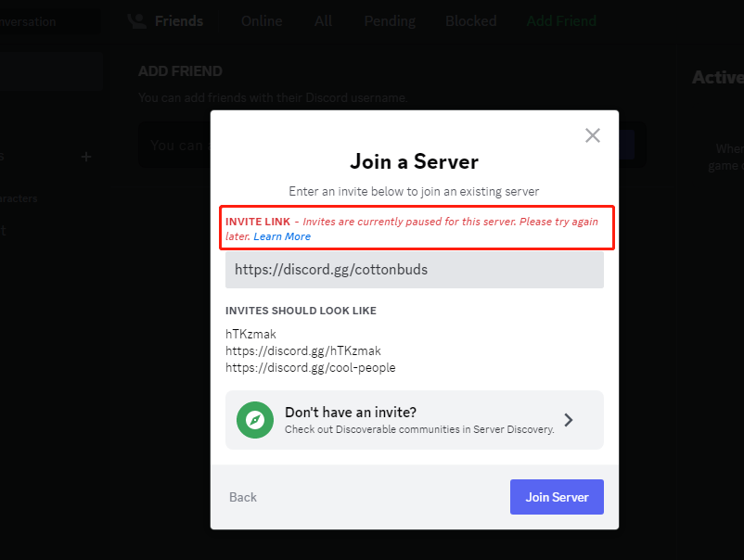Select the Add Friend tab
This screenshot has height=560, width=744.
tap(560, 20)
